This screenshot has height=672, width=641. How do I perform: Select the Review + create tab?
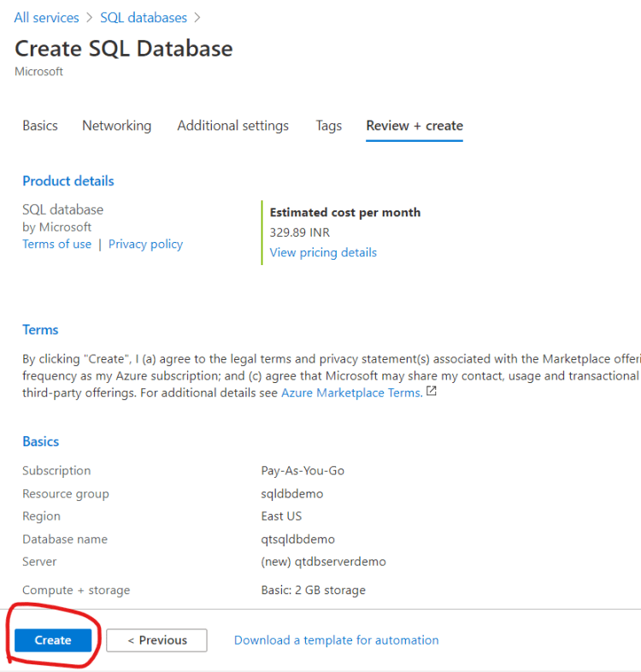[x=415, y=126]
